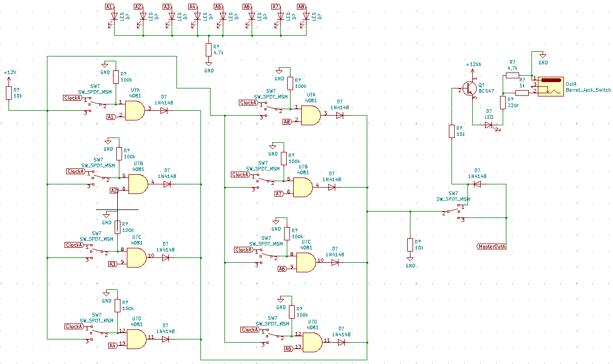Select the 10k resistor on the transistor base
The image size is (613, 364).
(x=452, y=131)
